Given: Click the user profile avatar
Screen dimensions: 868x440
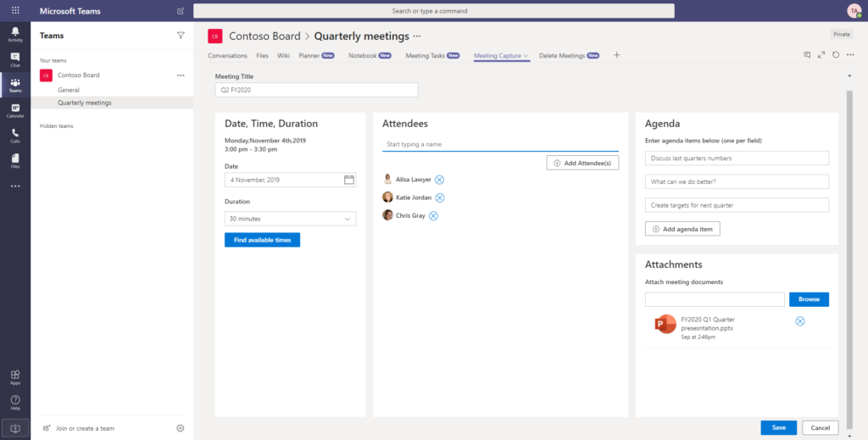Looking at the screenshot, I should point(854,10).
